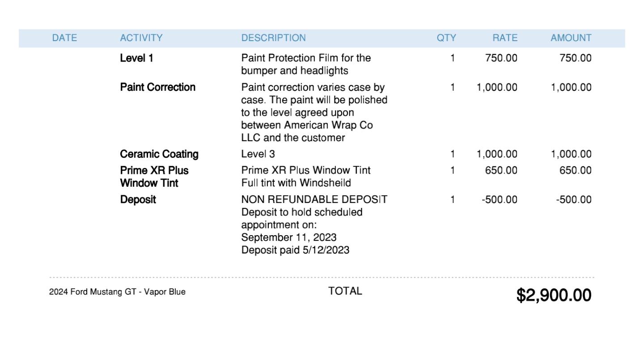Click the DESCRIPTION column header
The image size is (644, 346).
[x=274, y=38]
